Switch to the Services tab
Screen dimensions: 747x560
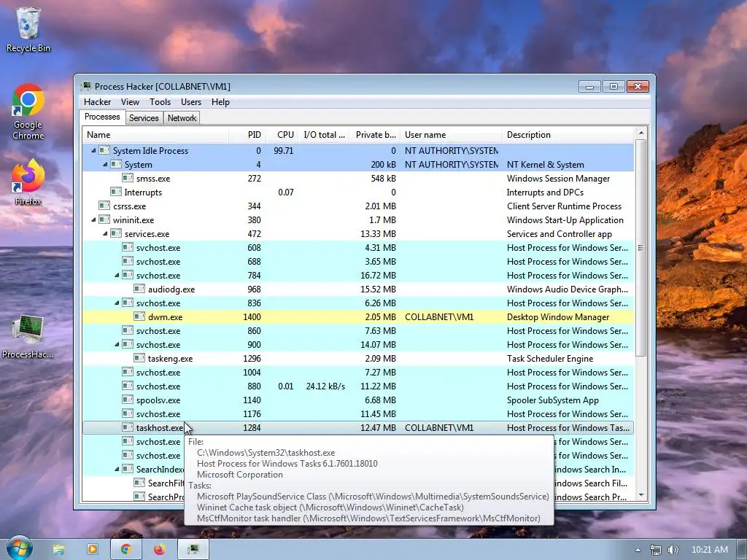tap(144, 118)
